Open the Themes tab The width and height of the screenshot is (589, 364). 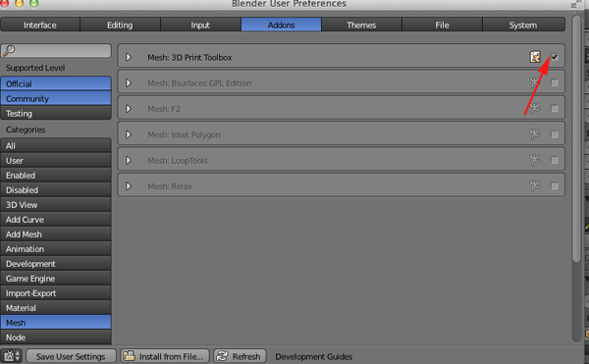coord(361,25)
